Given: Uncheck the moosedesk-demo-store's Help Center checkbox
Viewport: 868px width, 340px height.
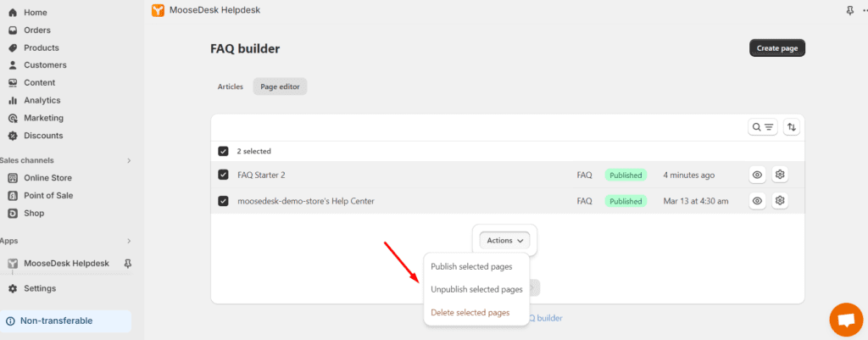Looking at the screenshot, I should [x=223, y=201].
